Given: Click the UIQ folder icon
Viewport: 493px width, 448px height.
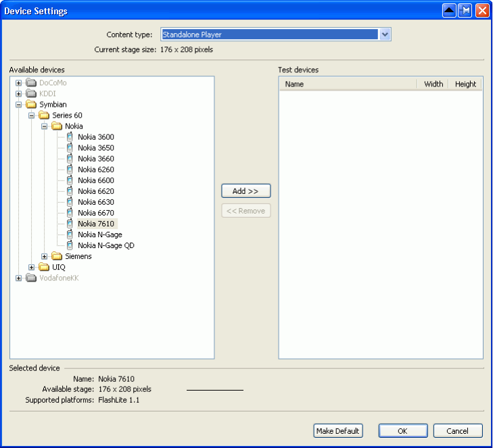Looking at the screenshot, I should click(x=44, y=267).
